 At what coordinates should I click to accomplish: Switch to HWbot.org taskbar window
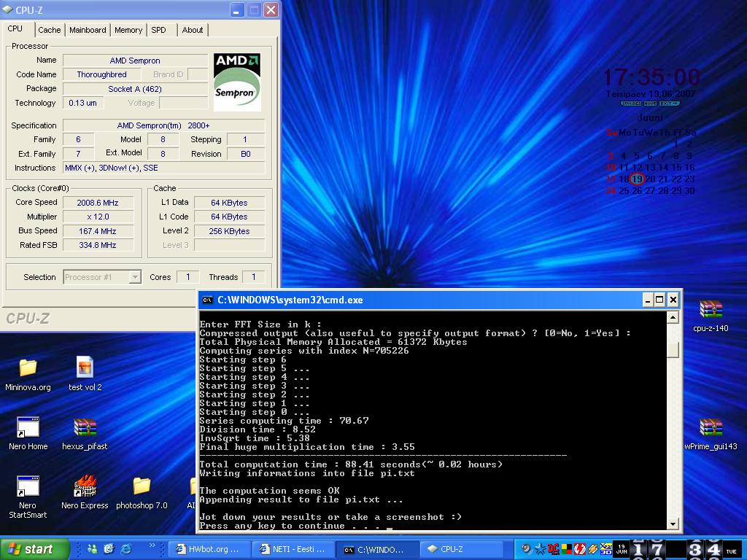210,549
